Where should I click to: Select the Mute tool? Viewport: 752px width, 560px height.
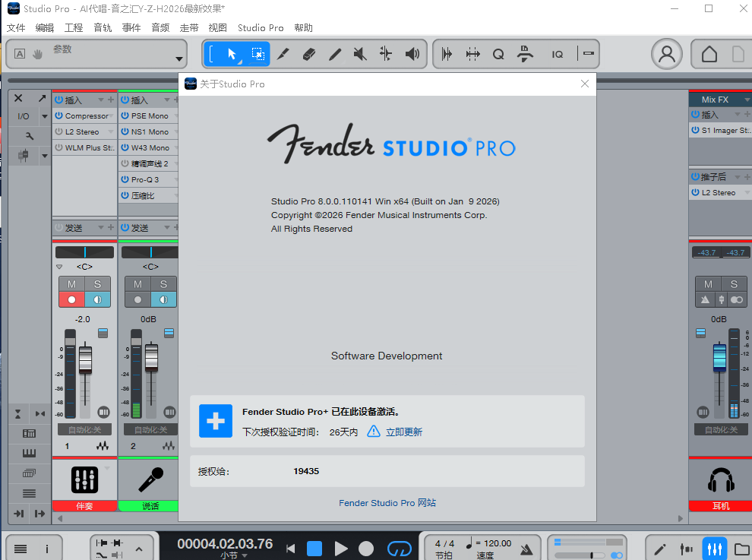[x=360, y=54]
